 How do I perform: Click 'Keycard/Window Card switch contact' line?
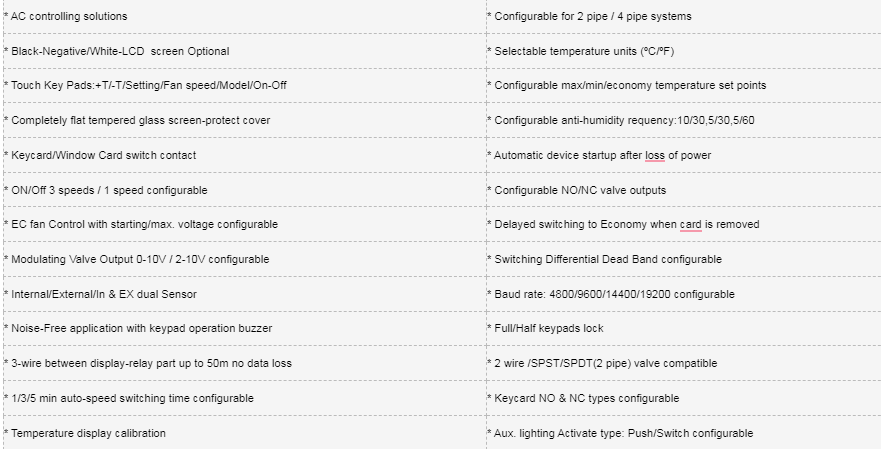pos(103,155)
